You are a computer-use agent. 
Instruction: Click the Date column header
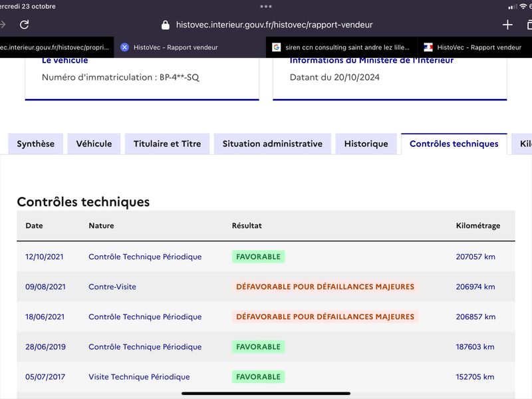click(35, 225)
